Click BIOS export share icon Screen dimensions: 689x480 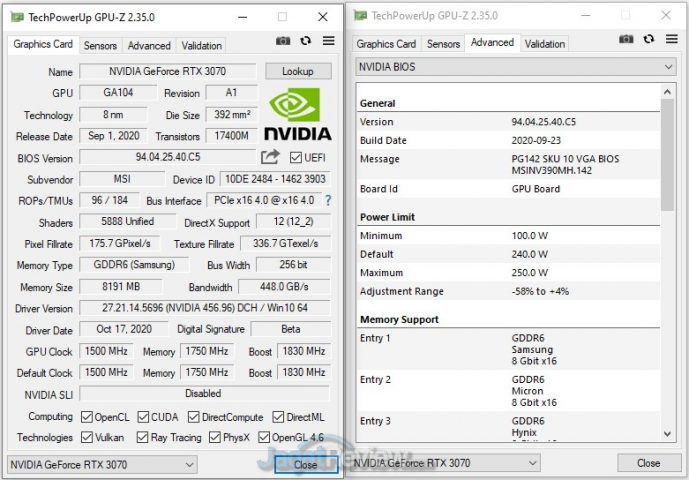[270, 157]
